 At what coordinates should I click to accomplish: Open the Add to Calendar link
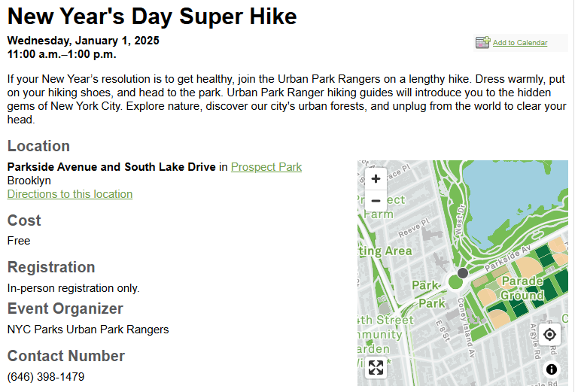520,43
